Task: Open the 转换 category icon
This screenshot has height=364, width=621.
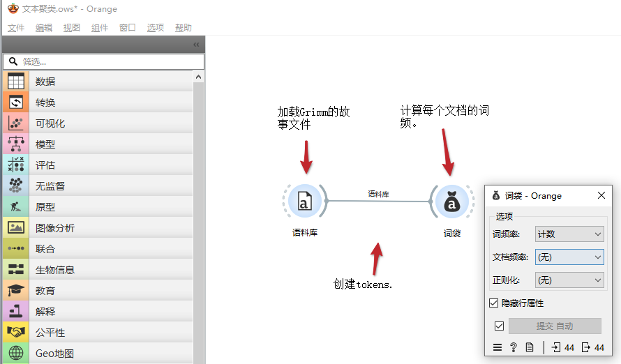Action: click(16, 103)
